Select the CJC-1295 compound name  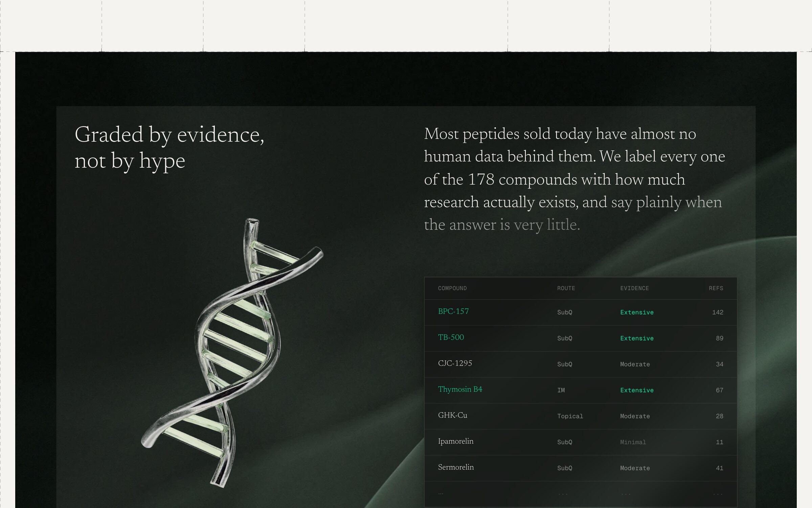click(455, 363)
